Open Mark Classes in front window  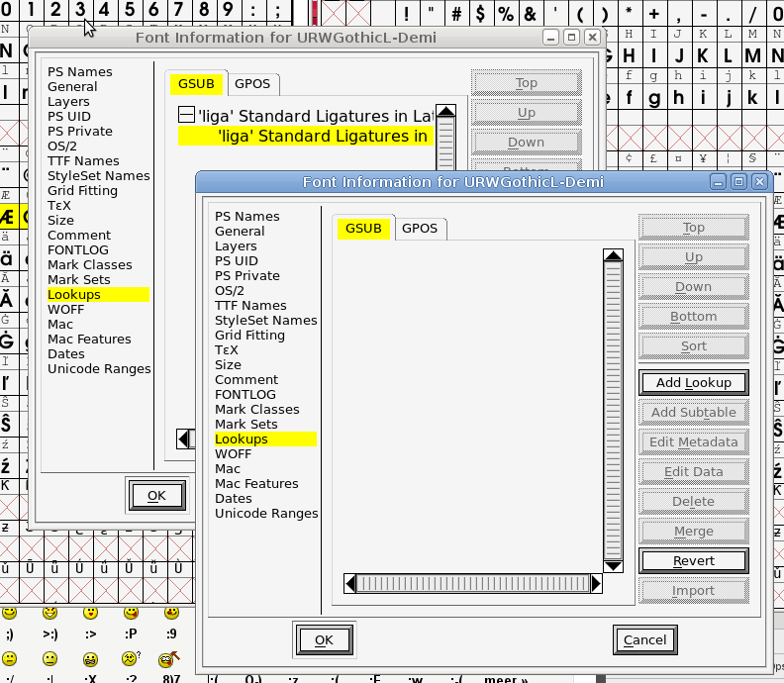pyautogui.click(x=257, y=410)
